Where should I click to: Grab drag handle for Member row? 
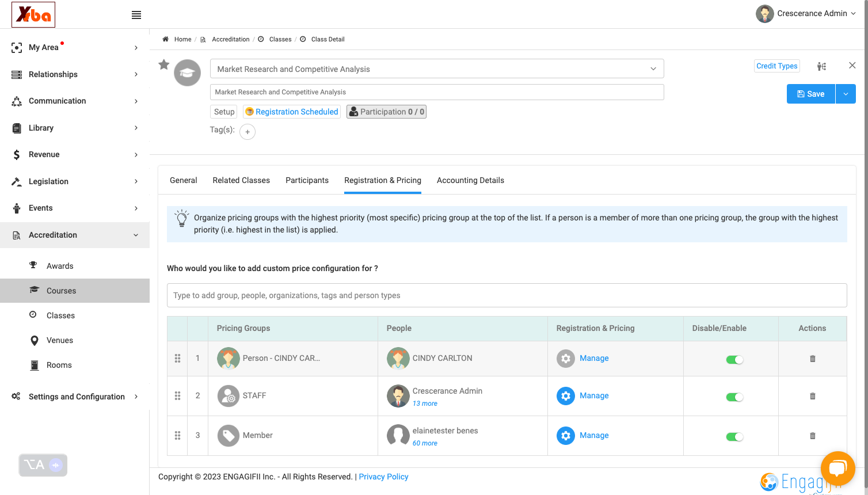click(x=177, y=436)
